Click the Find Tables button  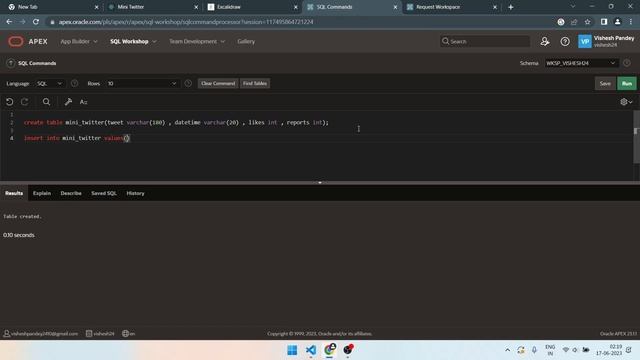(255, 83)
